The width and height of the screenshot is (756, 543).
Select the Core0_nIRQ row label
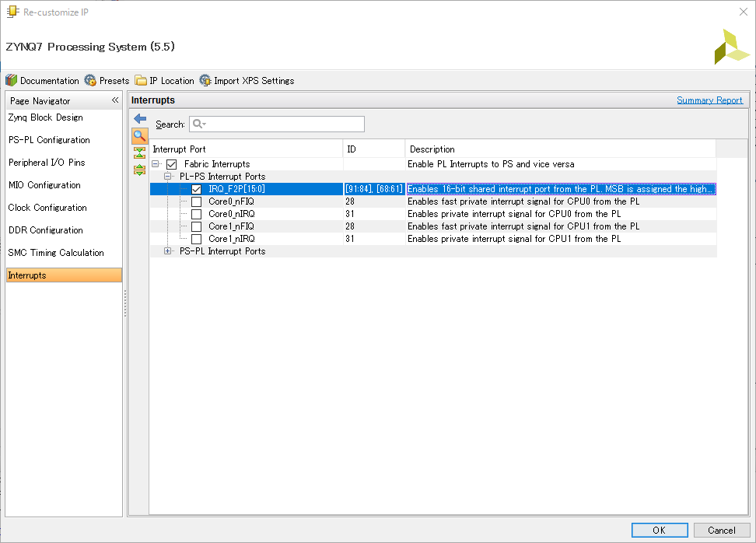click(x=232, y=214)
